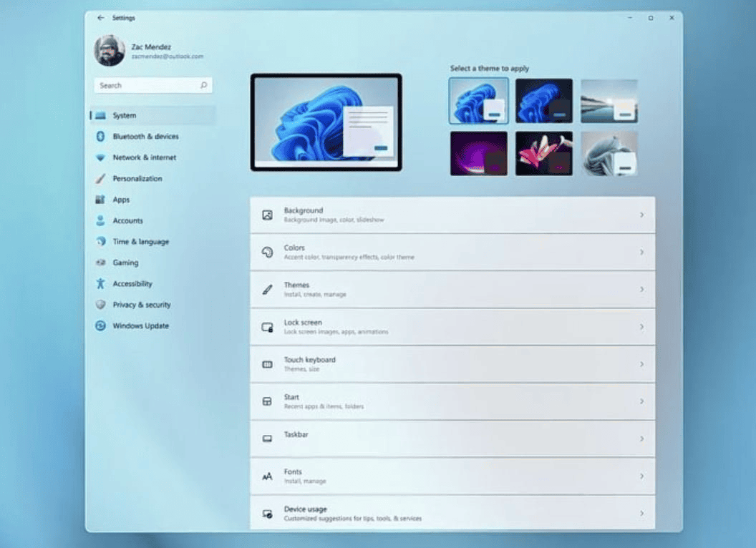Image resolution: width=756 pixels, height=548 pixels.
Task: Select the Gaming controller icon in sidebar
Action: point(100,263)
